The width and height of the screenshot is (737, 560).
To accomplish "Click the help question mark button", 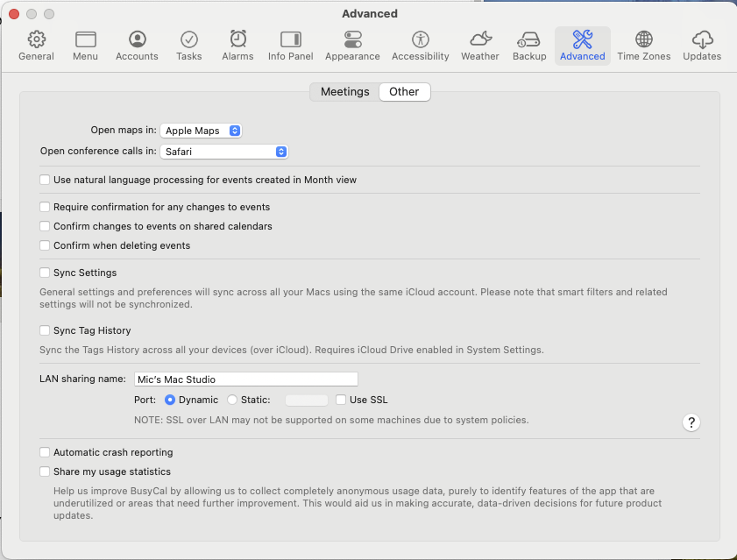I will click(691, 422).
